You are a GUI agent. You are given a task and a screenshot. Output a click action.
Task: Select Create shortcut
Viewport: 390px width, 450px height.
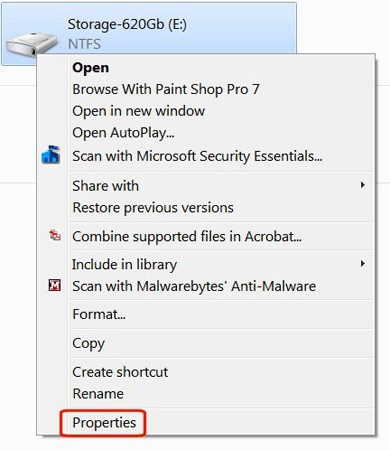coord(120,372)
